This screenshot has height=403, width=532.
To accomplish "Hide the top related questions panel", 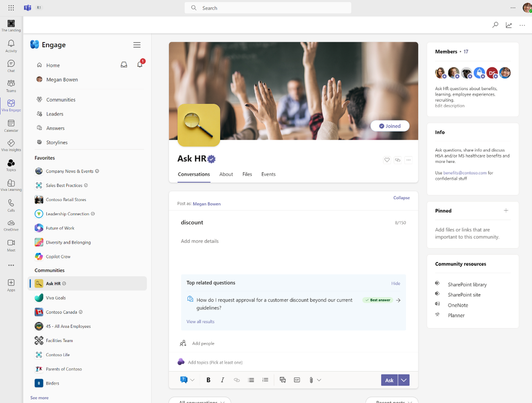I will 396,283.
